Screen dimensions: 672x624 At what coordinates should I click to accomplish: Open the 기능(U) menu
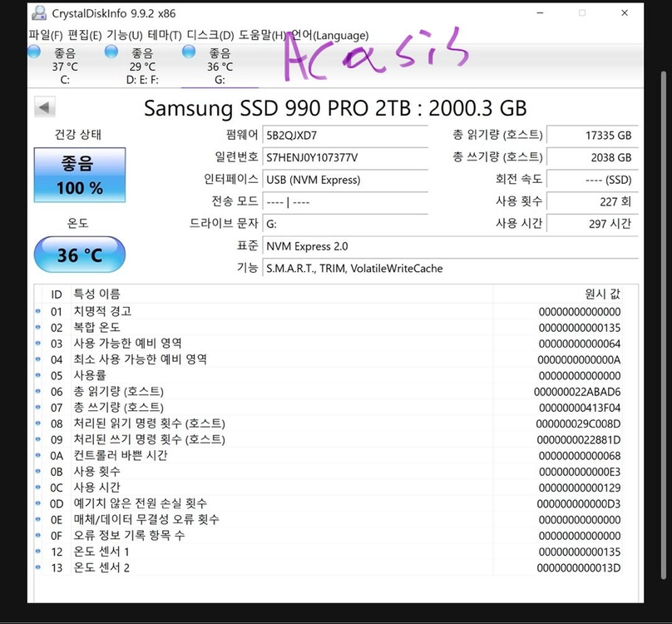coord(124,35)
